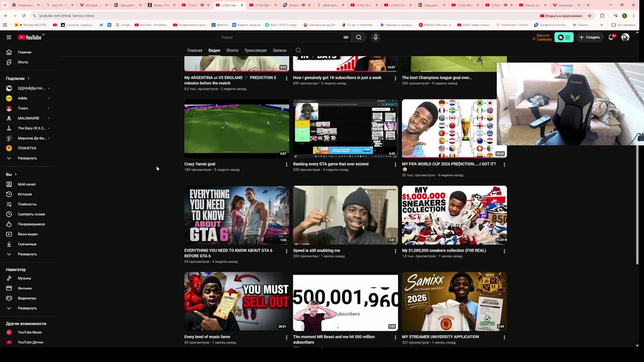This screenshot has width=644, height=362.
Task: Open the Создать create menu
Action: (589, 37)
